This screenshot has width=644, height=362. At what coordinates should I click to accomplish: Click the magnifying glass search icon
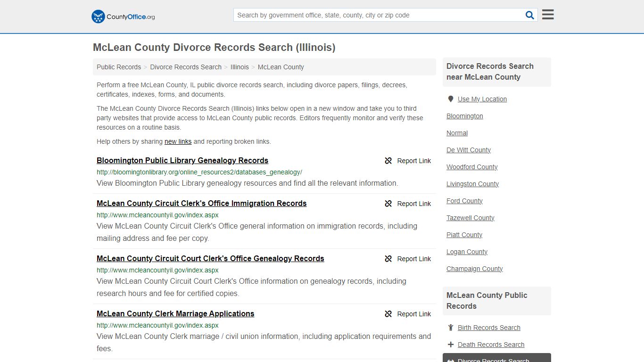pos(530,15)
